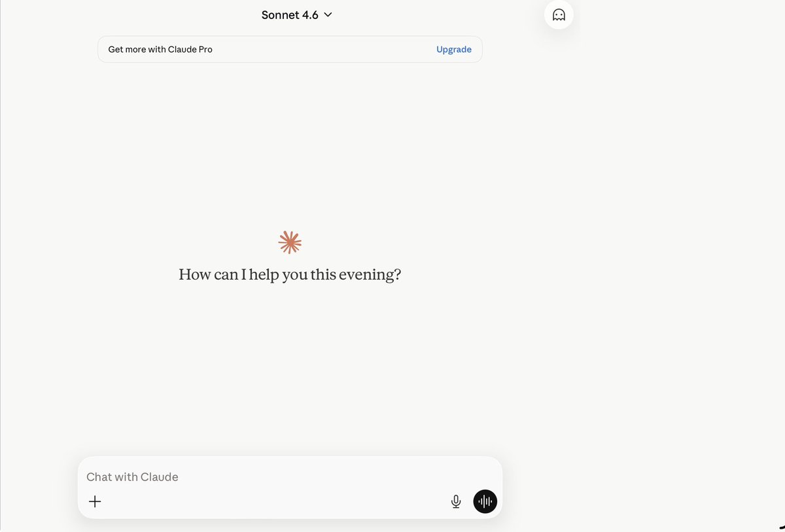Viewport: 785px width, 532px height.
Task: Click the microphone dictation icon
Action: pos(456,502)
